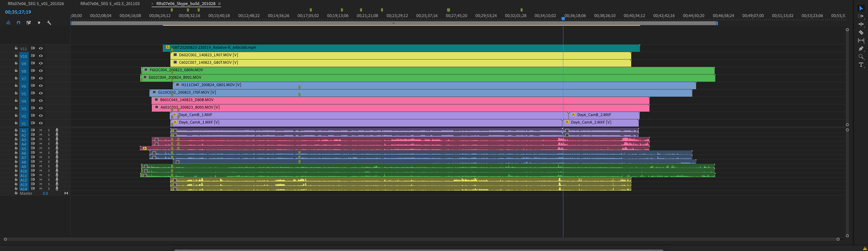Close the Skype_build sequence tab
Viewport: 868px width, 251px height.
click(152, 4)
